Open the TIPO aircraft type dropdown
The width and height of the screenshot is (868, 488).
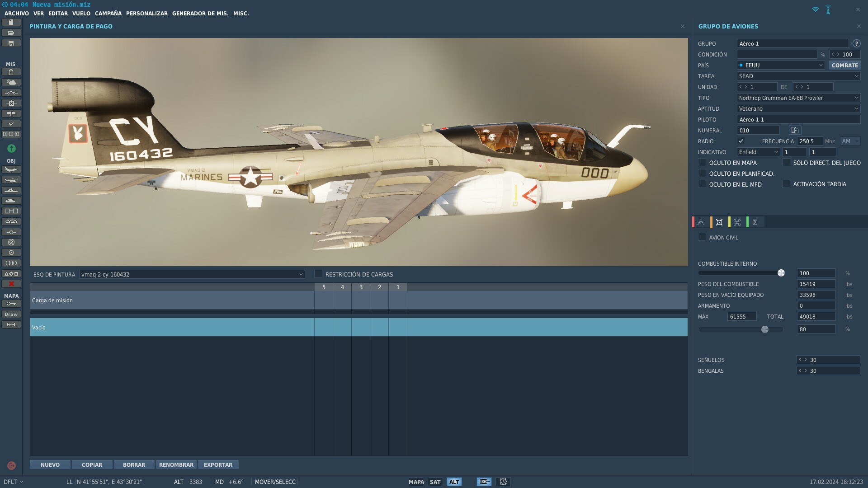click(798, 98)
